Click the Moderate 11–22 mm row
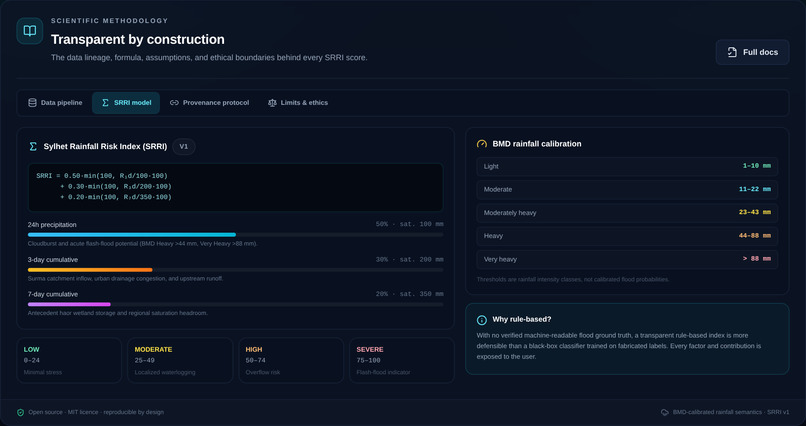Screen dimensions: 806x426 pos(627,190)
